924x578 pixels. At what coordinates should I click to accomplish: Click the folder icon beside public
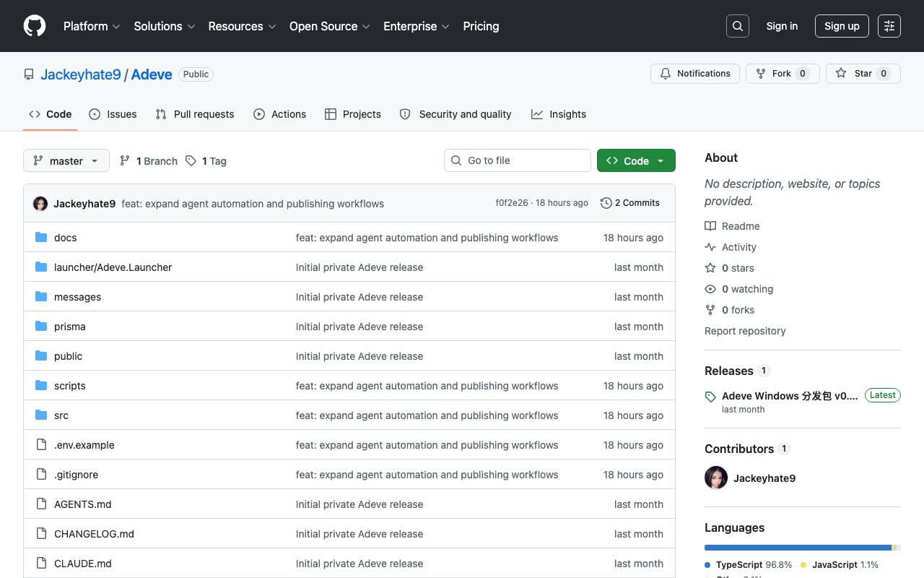(41, 356)
